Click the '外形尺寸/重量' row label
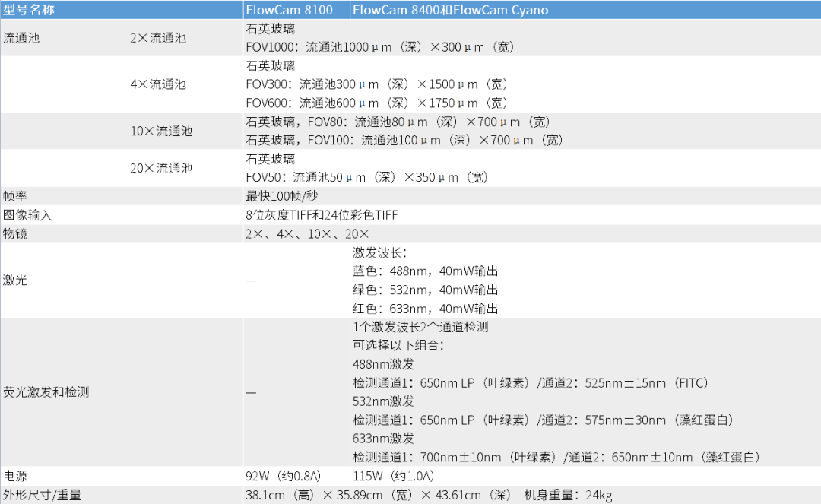This screenshot has width=821, height=504. pyautogui.click(x=42, y=495)
